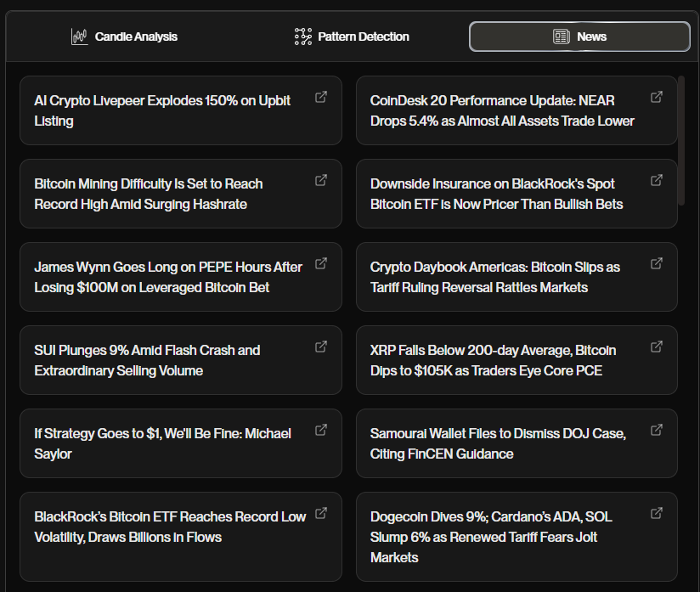This screenshot has width=700, height=592.
Task: Open external link icon for Bitcoin Mining Difficulty article
Action: pos(321,180)
